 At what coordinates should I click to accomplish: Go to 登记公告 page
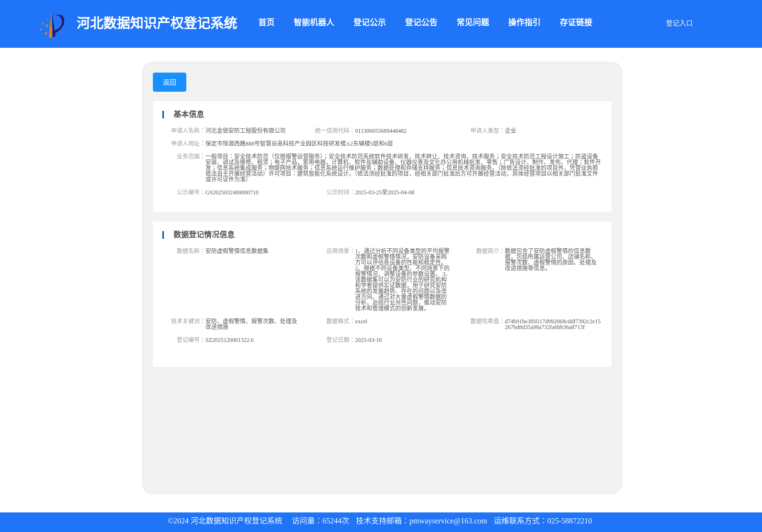pyautogui.click(x=421, y=22)
